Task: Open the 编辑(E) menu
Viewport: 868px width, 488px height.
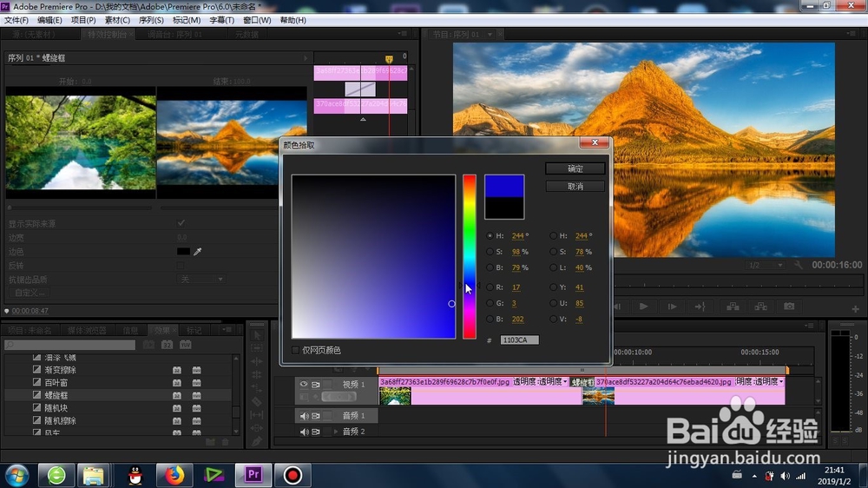Action: 49,20
